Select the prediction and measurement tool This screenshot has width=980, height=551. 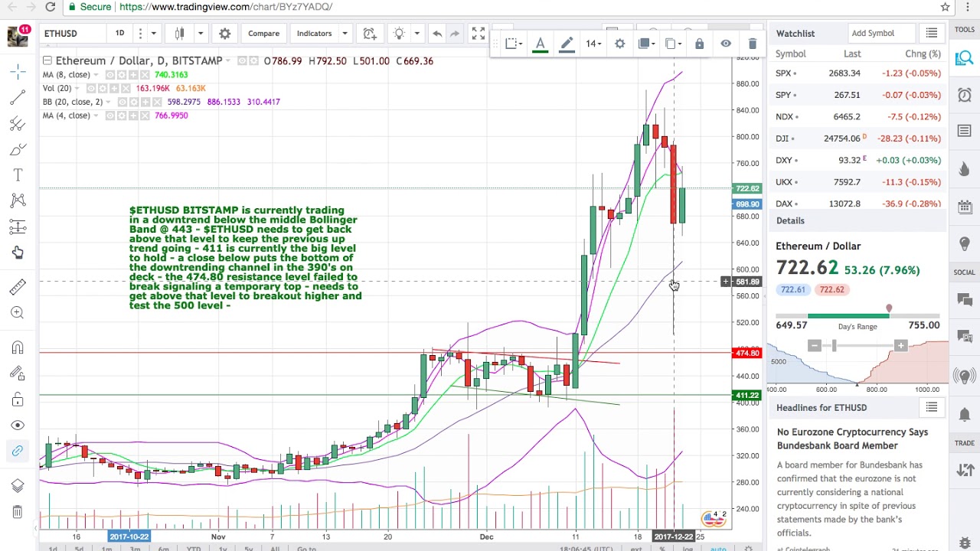18,227
